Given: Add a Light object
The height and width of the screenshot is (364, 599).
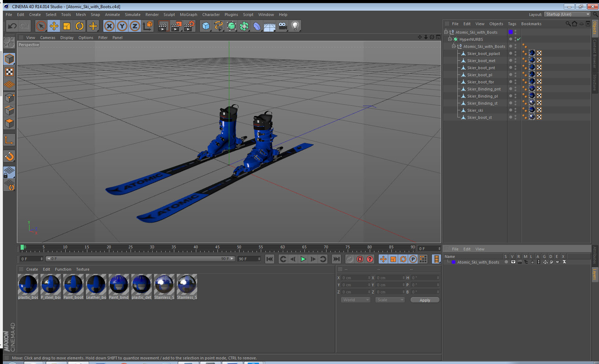Looking at the screenshot, I should [295, 26].
